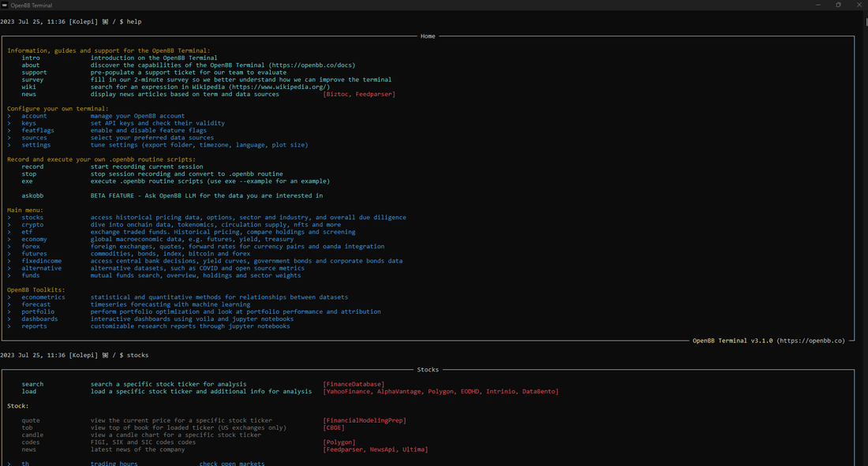Click the 'survey' command text
The width and height of the screenshot is (868, 466).
coord(32,79)
